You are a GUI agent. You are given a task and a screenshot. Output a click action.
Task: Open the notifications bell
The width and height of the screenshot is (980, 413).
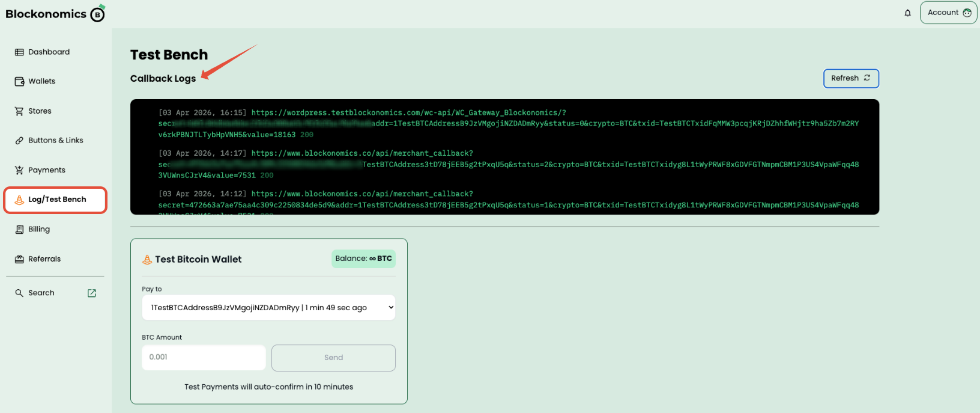[907, 13]
